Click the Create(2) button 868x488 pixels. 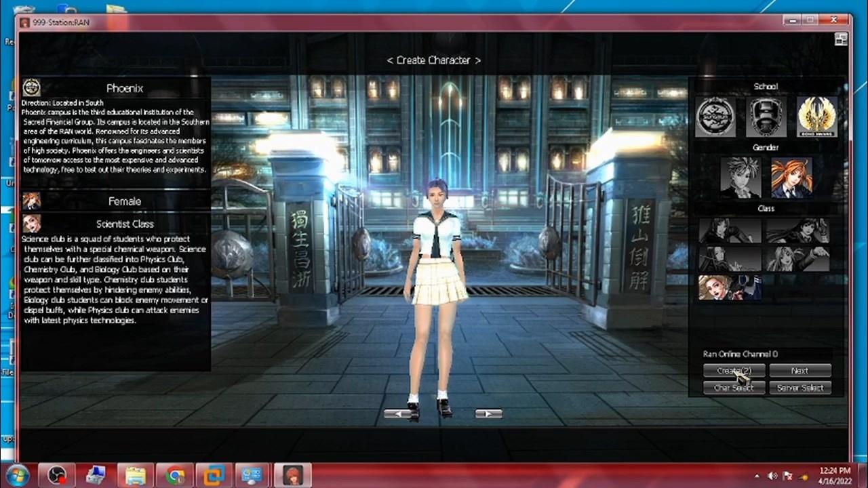pos(734,371)
